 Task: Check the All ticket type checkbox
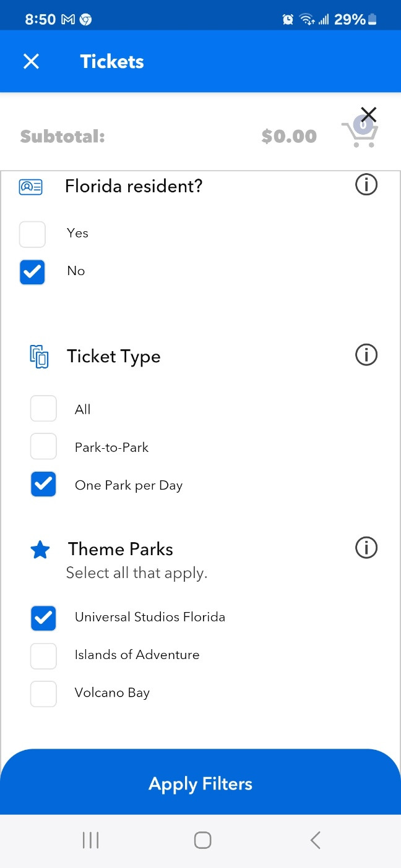[x=43, y=409]
